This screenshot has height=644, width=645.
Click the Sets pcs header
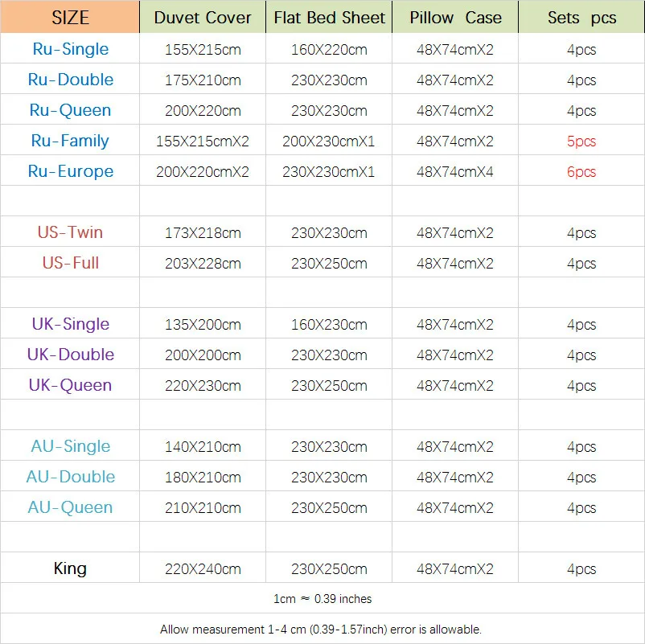click(581, 17)
